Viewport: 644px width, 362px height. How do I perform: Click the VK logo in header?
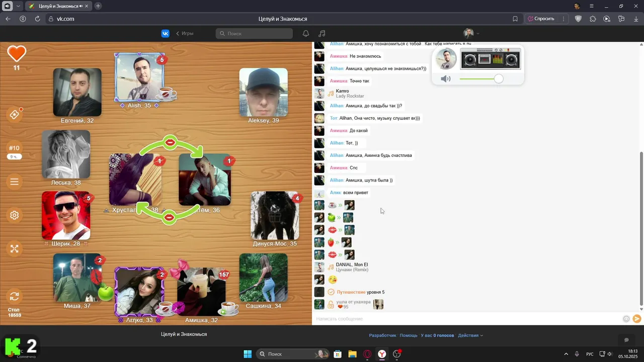[x=165, y=33]
